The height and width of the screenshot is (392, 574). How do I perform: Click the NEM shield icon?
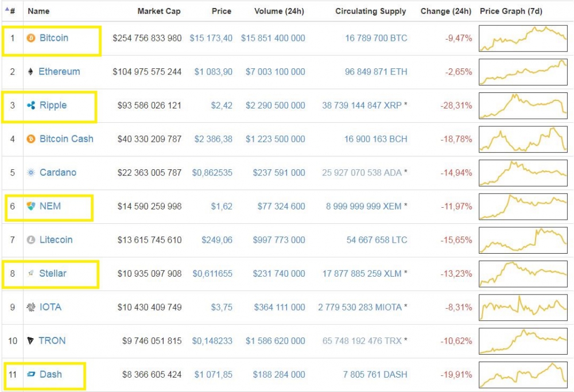[31, 206]
